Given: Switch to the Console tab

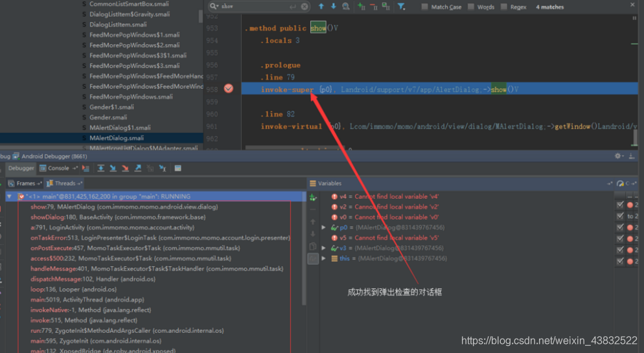Looking at the screenshot, I should pos(58,168).
